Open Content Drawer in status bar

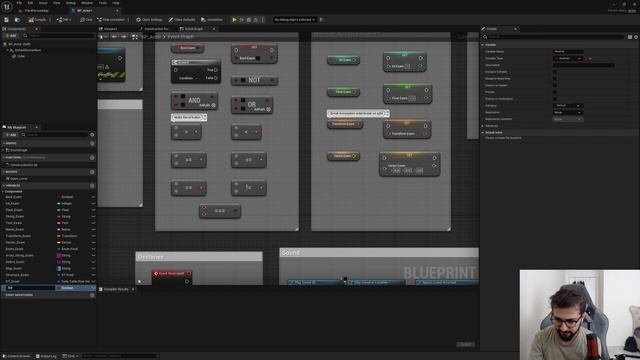tap(17, 356)
